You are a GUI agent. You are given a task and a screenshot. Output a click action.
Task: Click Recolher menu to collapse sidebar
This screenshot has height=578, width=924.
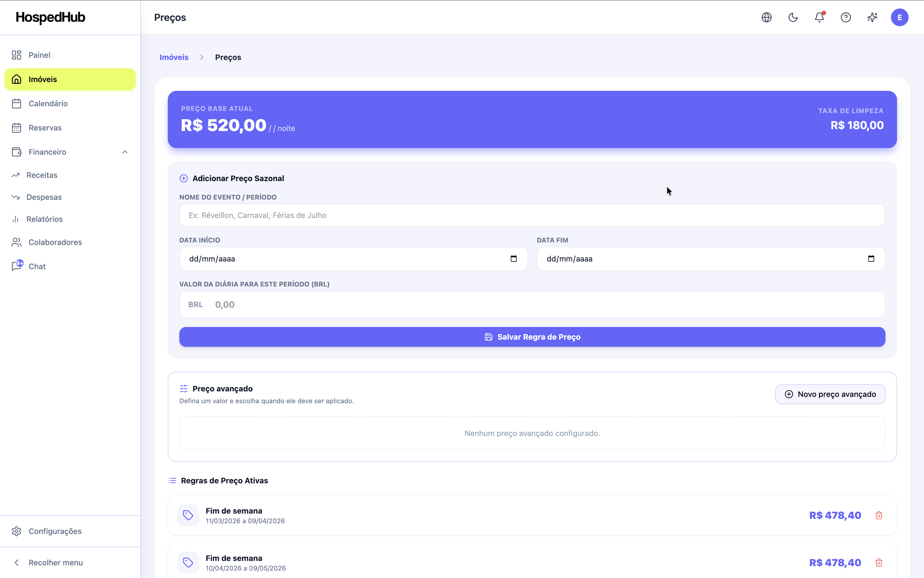point(70,563)
